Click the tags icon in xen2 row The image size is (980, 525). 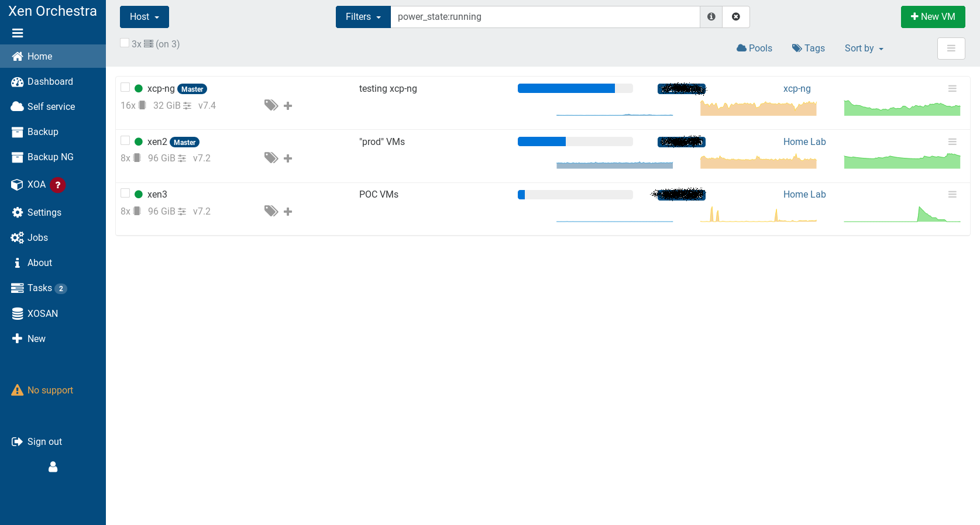click(x=271, y=158)
